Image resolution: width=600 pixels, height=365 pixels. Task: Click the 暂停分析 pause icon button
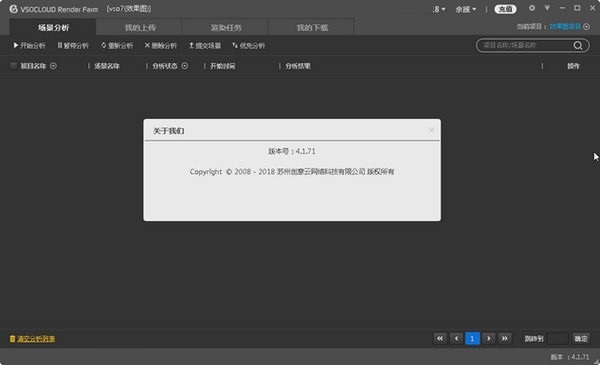click(x=73, y=46)
